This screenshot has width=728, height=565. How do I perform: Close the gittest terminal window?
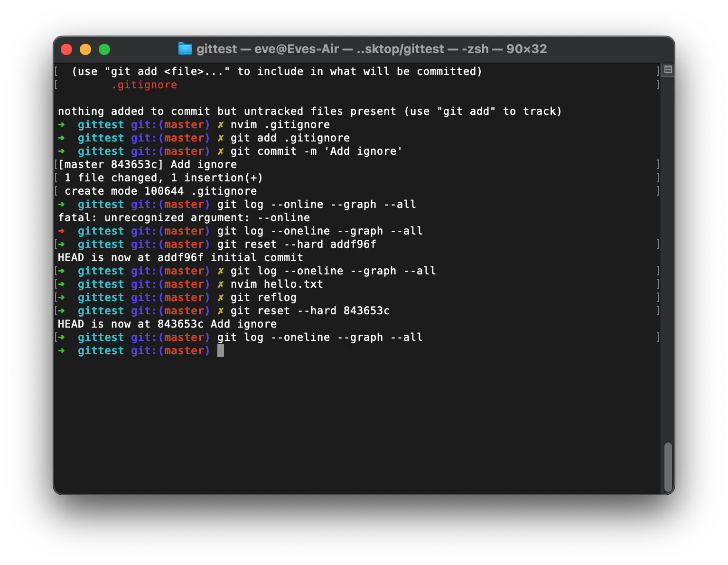click(66, 49)
